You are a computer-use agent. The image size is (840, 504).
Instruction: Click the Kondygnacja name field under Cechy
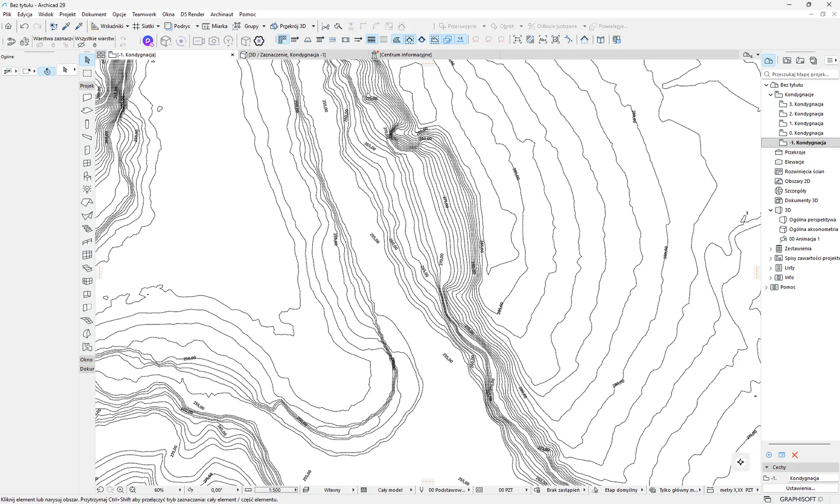click(x=813, y=478)
